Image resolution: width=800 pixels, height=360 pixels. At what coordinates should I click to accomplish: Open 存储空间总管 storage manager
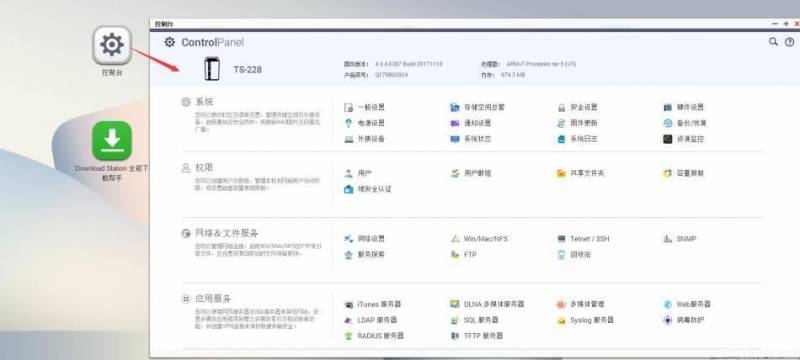[478, 107]
